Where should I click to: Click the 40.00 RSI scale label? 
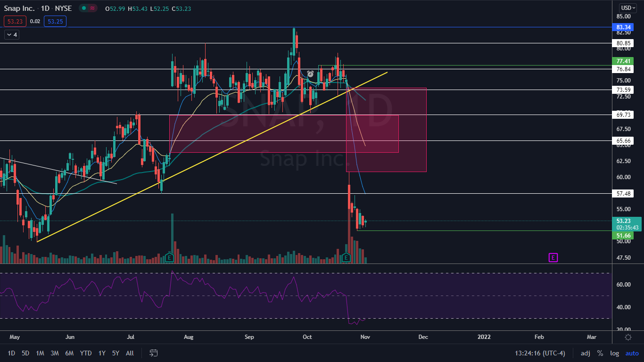tap(624, 307)
